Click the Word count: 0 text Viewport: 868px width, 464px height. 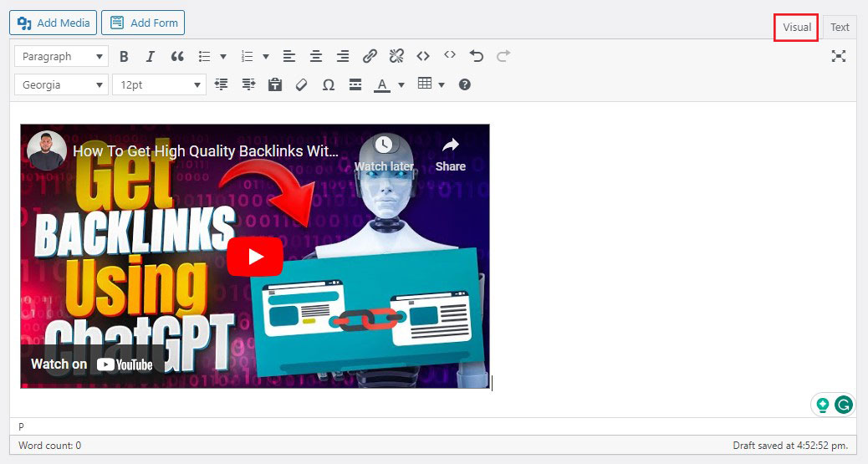pyautogui.click(x=50, y=445)
